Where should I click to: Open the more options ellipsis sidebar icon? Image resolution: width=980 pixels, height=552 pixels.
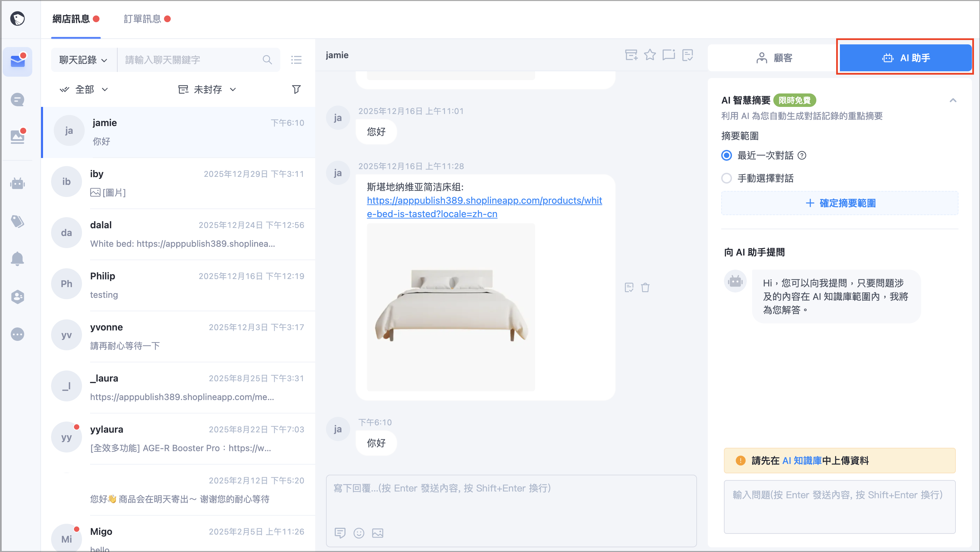[17, 334]
